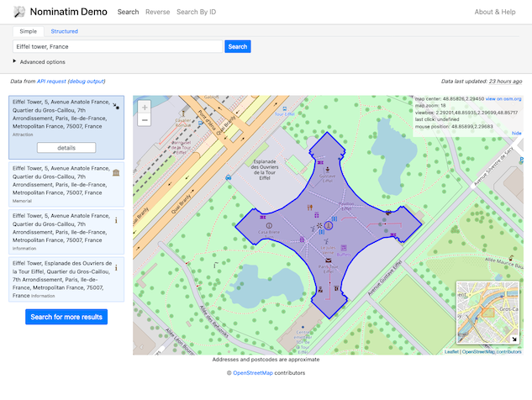Click the Casa Bleue info icon on map
Viewport: 532px width, 400px height.
point(269,225)
